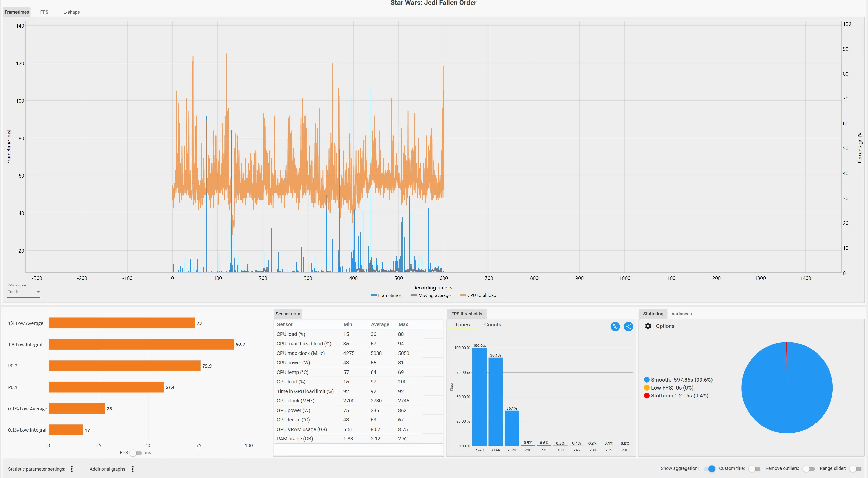Select the CPU temp (°C) row
The width and height of the screenshot is (868, 478).
[358, 372]
